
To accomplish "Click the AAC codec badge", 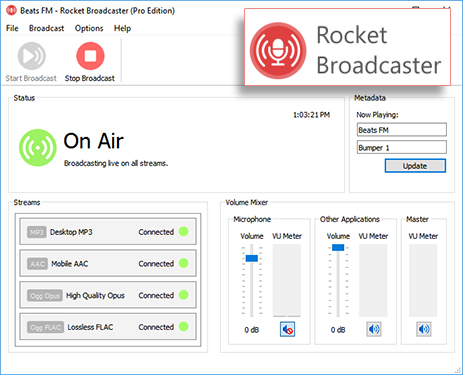I will 37,264.
